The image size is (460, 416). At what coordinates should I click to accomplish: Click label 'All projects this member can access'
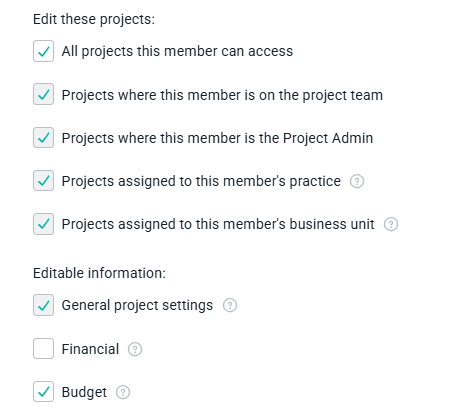(x=177, y=52)
